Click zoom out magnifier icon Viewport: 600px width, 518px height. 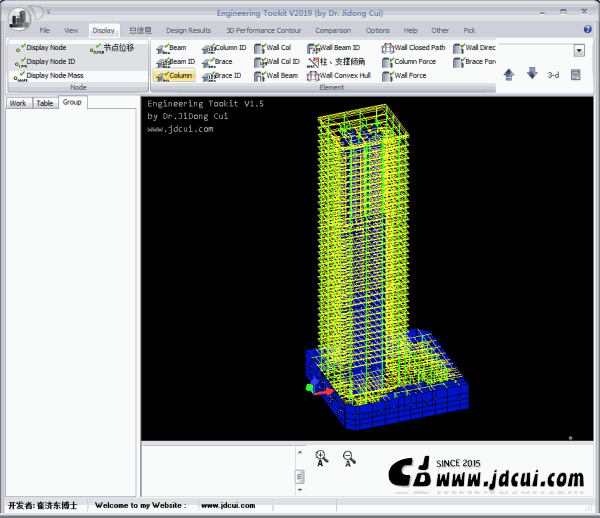click(349, 458)
